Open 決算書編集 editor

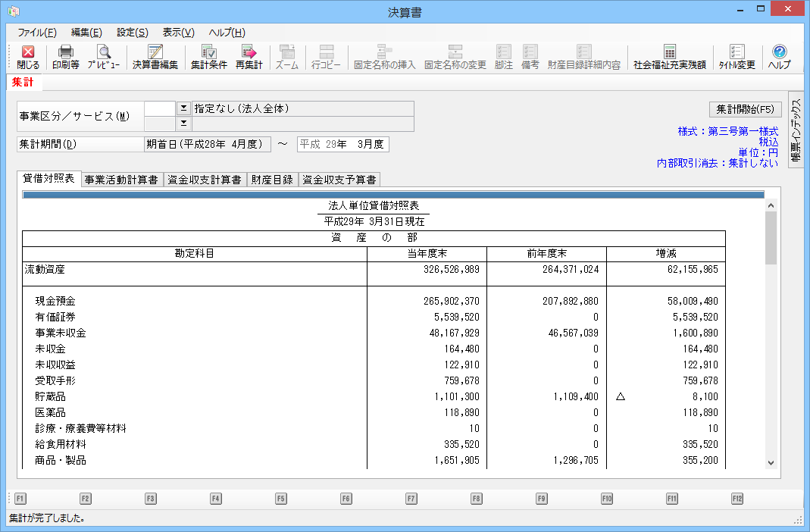point(155,58)
